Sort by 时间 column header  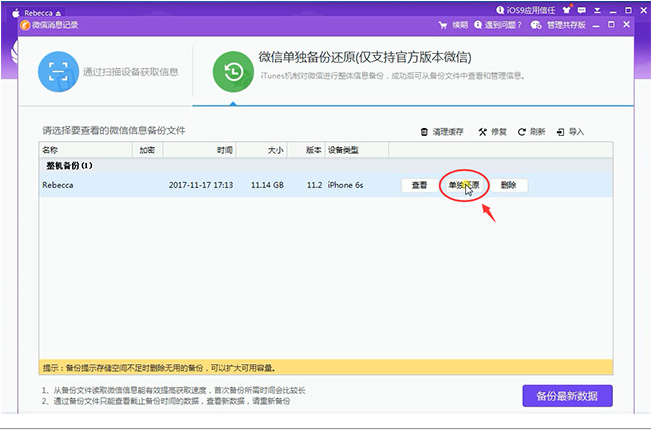click(x=225, y=149)
